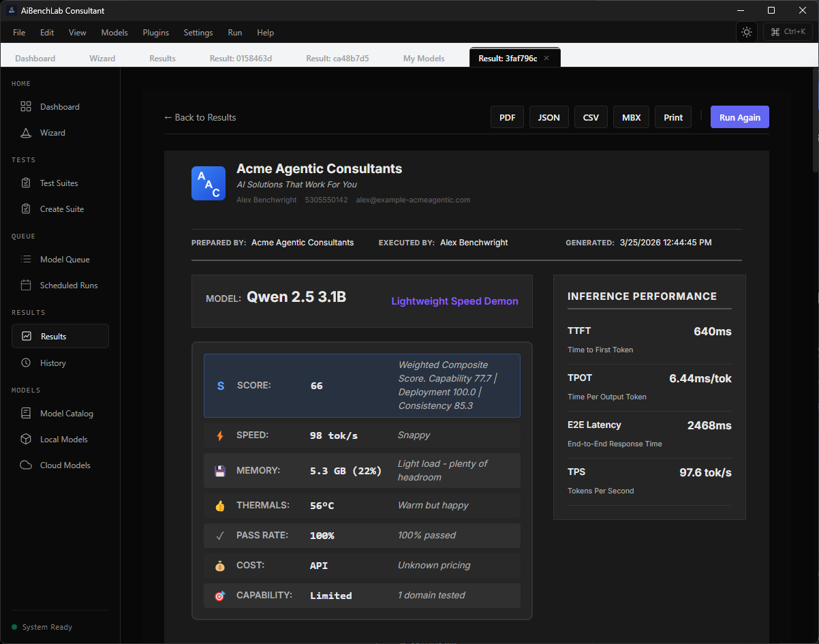Click the thumbs-up Thermals icon
Image resolution: width=819 pixels, height=644 pixels.
click(x=220, y=506)
